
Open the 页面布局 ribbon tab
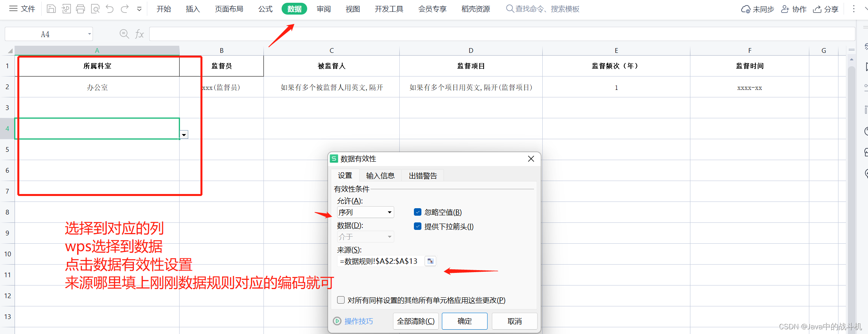229,9
